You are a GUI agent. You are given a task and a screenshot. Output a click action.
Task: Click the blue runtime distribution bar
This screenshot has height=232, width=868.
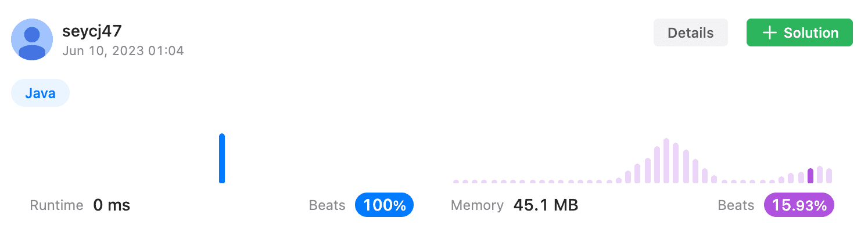[222, 158]
